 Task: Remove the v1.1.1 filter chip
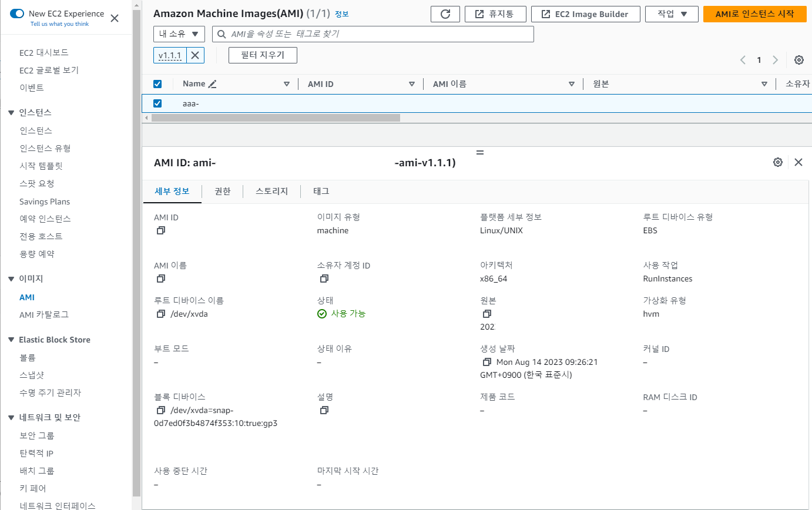tap(196, 55)
